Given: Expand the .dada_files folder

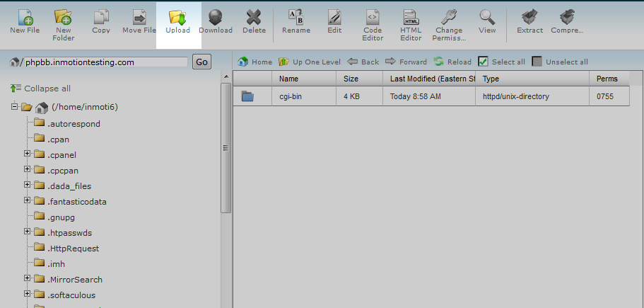Looking at the screenshot, I should click(27, 185).
